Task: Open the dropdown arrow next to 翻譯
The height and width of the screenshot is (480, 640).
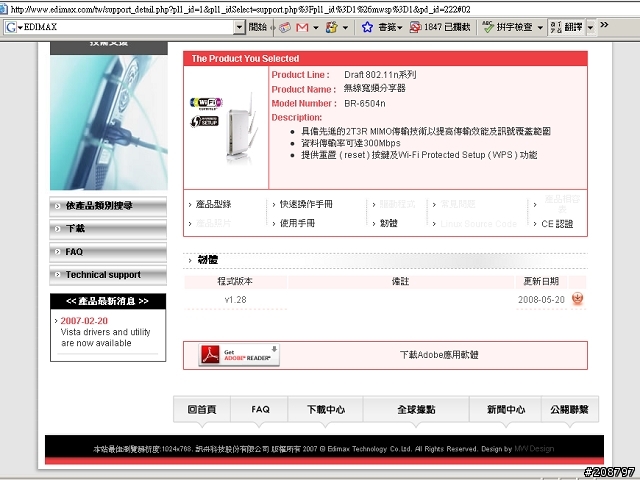Action: coord(590,28)
